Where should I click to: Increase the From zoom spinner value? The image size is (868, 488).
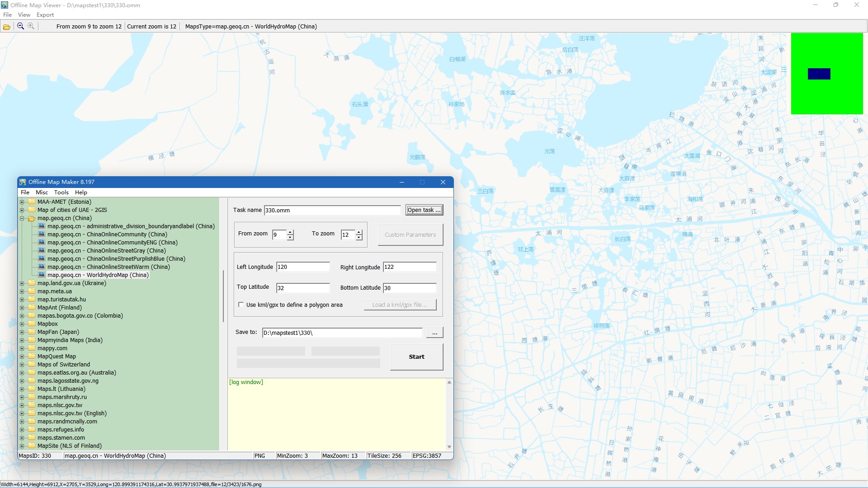click(290, 232)
